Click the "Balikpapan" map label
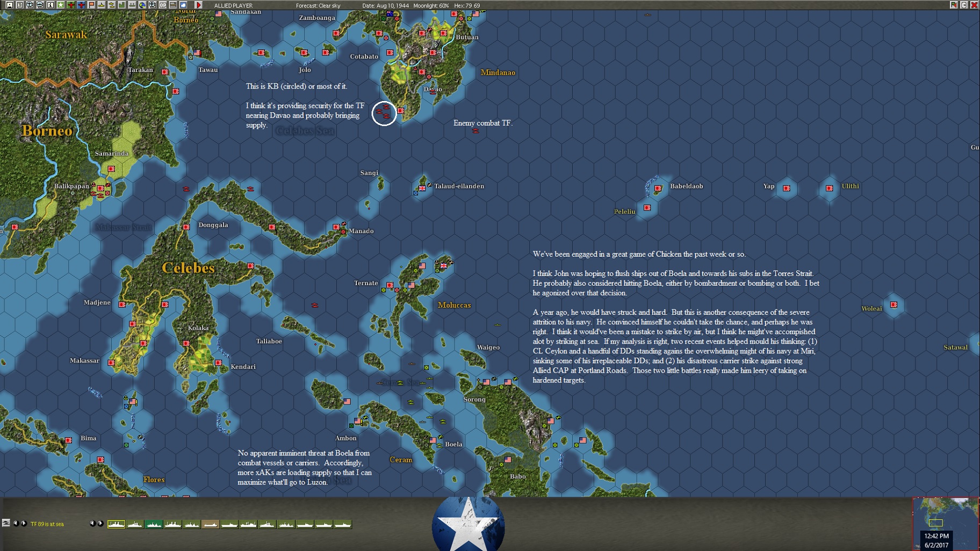Viewport: 980px width, 551px height. coord(71,186)
